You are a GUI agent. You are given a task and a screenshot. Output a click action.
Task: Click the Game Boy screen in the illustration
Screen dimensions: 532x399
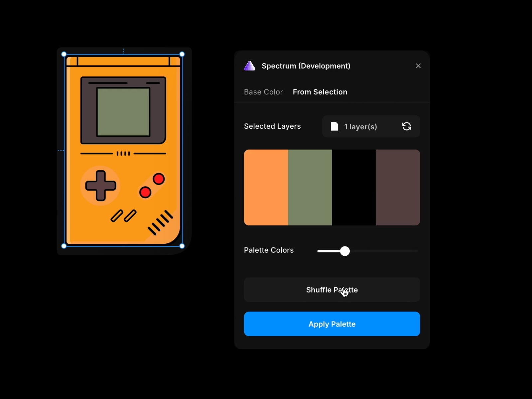(123, 111)
